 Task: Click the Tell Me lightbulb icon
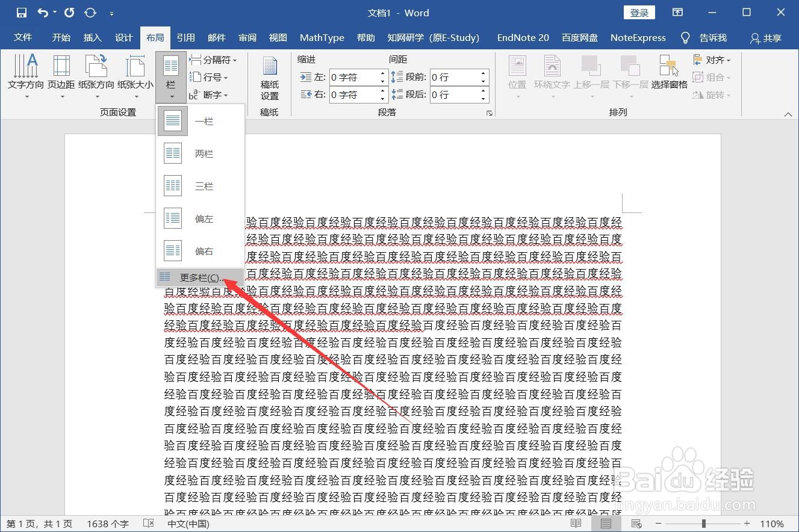[685, 37]
